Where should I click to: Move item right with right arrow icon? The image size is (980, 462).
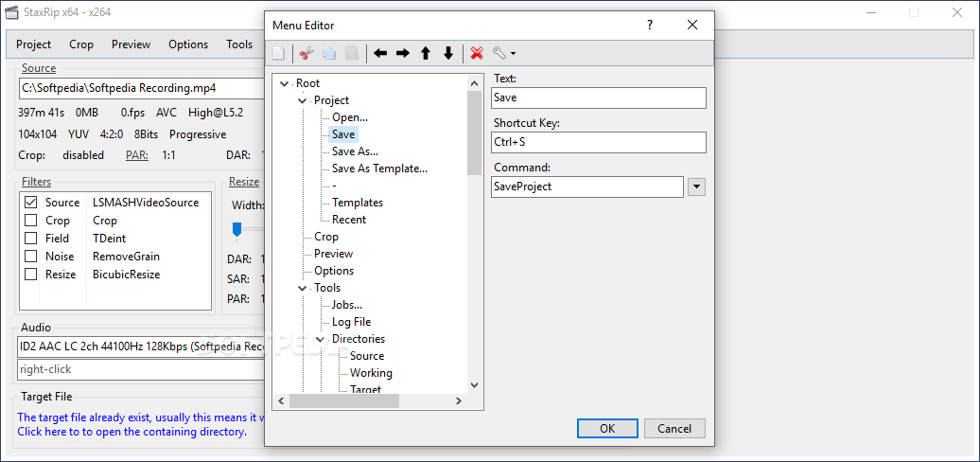(403, 53)
